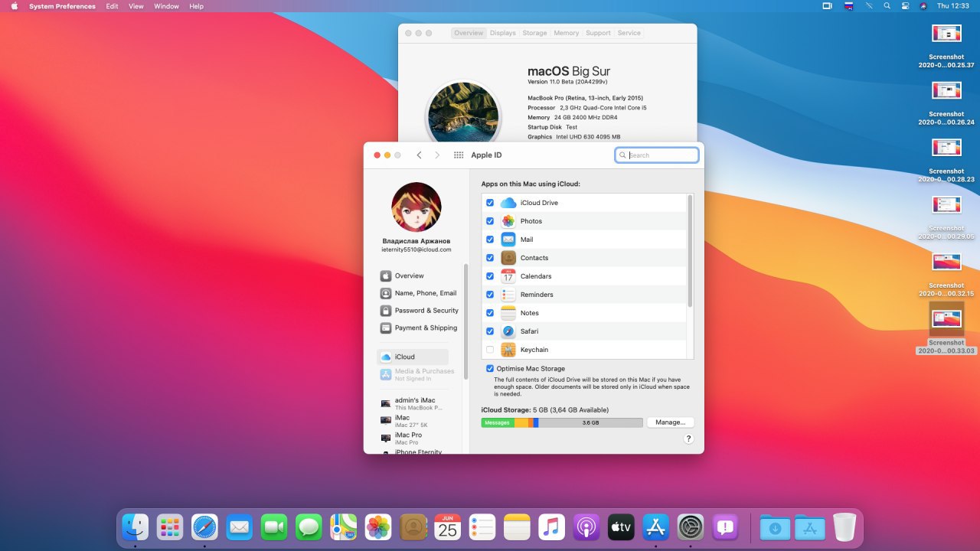Toggle Safari iCloud checkbox
Image resolution: width=980 pixels, height=551 pixels.
490,331
